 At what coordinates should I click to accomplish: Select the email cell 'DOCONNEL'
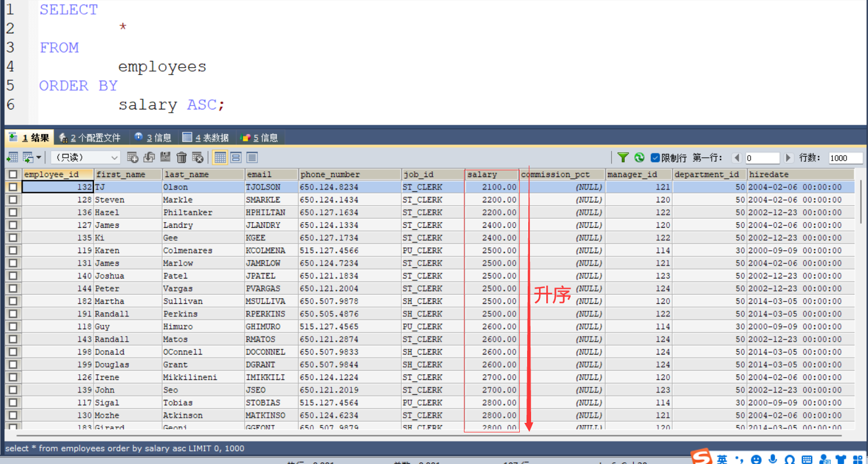coord(271,352)
